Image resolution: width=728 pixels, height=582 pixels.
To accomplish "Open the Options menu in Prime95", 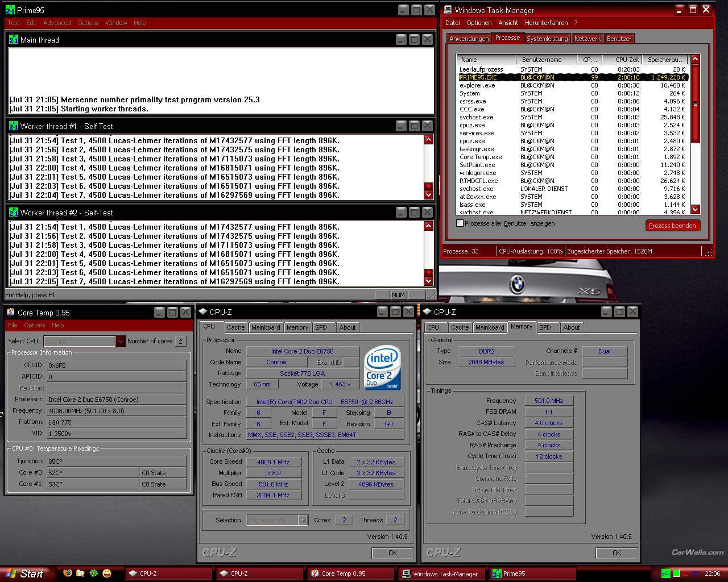I will pyautogui.click(x=88, y=23).
